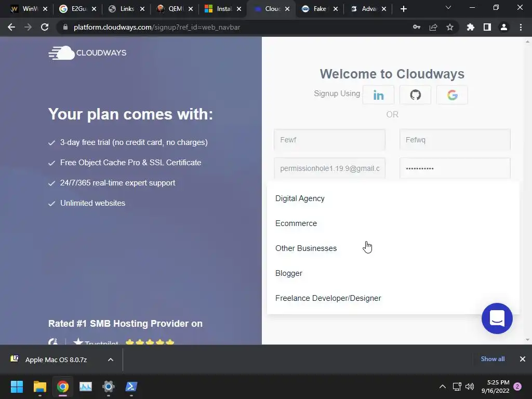Click the email address input field
The height and width of the screenshot is (399, 532).
coord(329,168)
